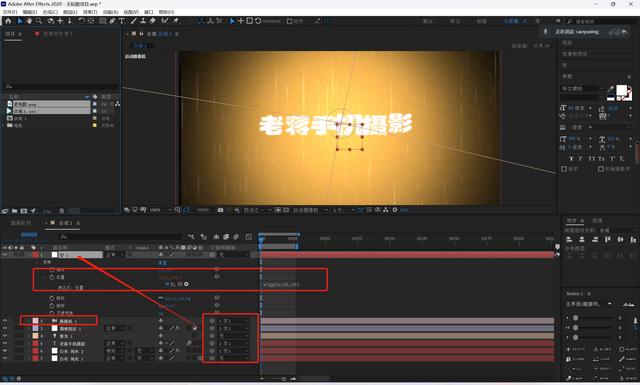Open parent dropdown for adjustment layer 3
The image size is (640, 385).
(x=233, y=328)
